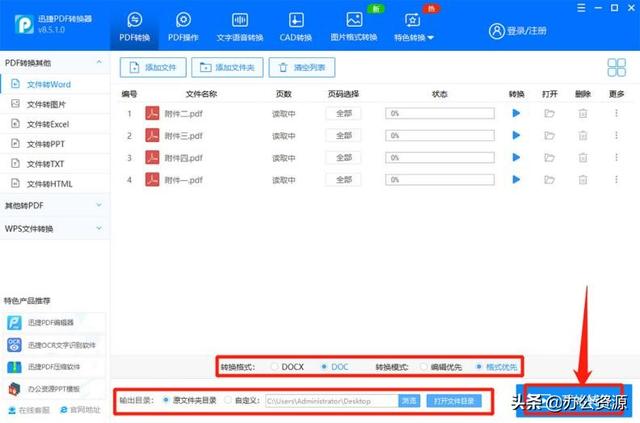Start converting 附件一.pdf with play icon
The image size is (640, 423).
click(x=516, y=179)
